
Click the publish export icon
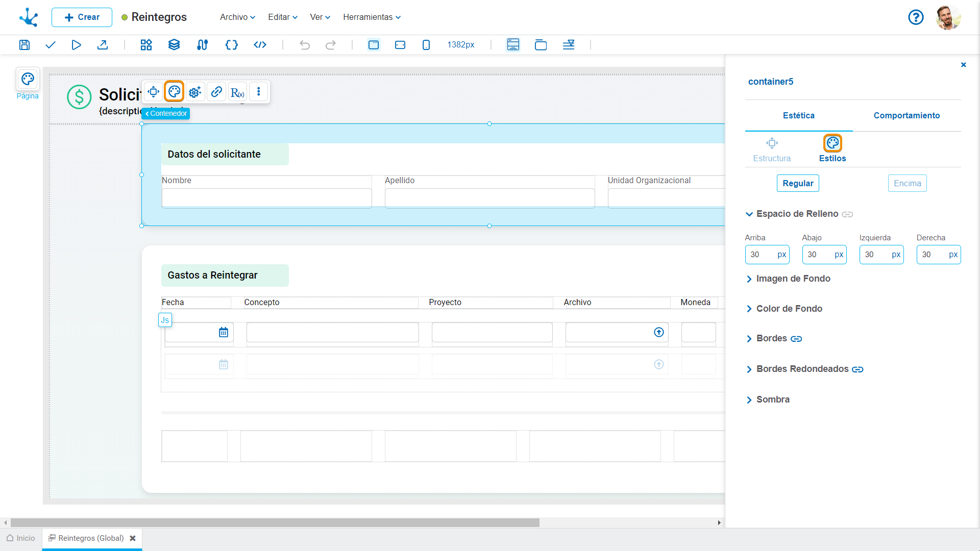click(x=103, y=45)
